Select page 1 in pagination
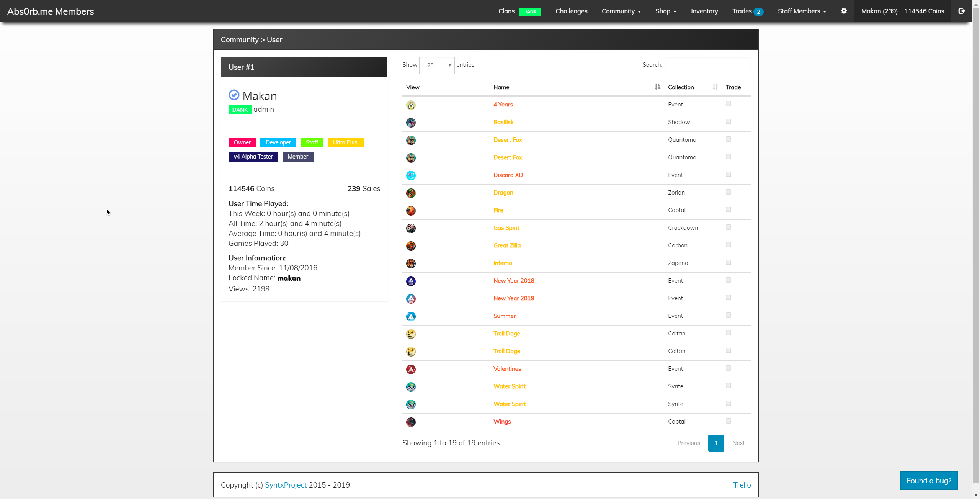This screenshot has height=499, width=980. pos(716,443)
